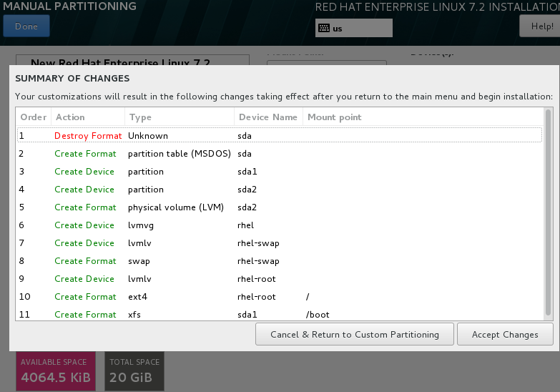Select the order 7 lvmlv rhel-swap row
This screenshot has height=392, width=560.
tap(280, 243)
